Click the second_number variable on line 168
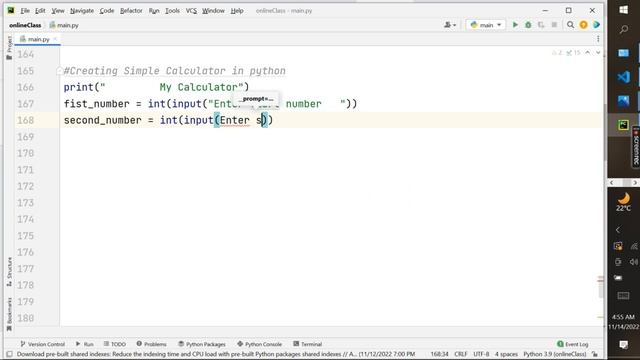The height and width of the screenshot is (360, 640). pyautogui.click(x=102, y=120)
